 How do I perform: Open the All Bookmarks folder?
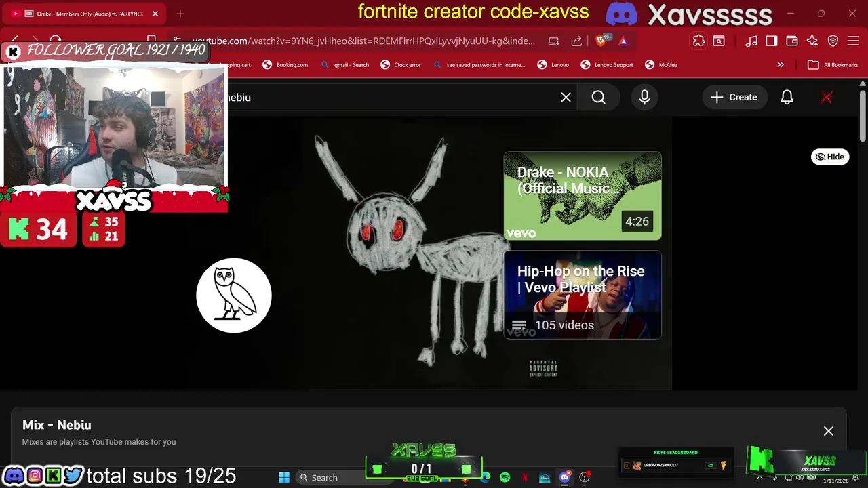pos(833,65)
